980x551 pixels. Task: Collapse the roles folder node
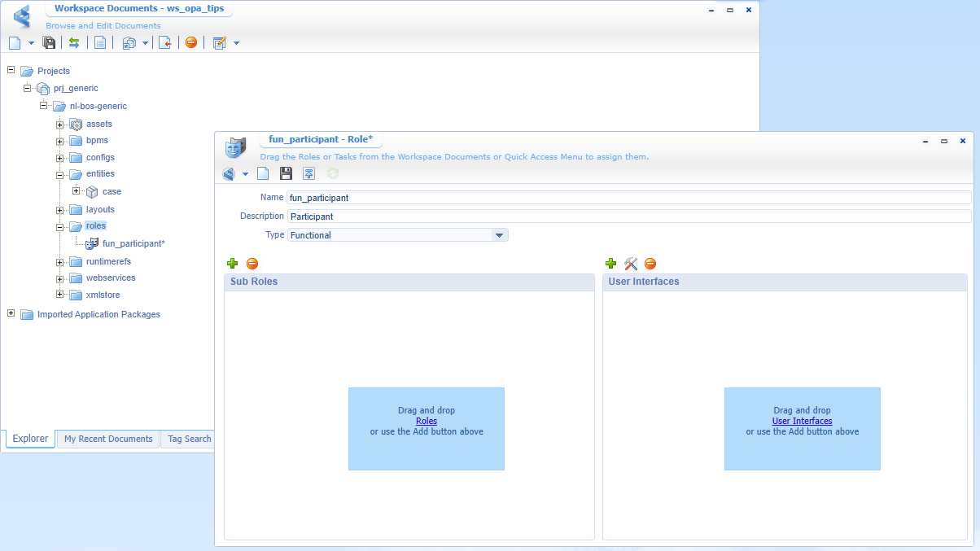pos(59,227)
